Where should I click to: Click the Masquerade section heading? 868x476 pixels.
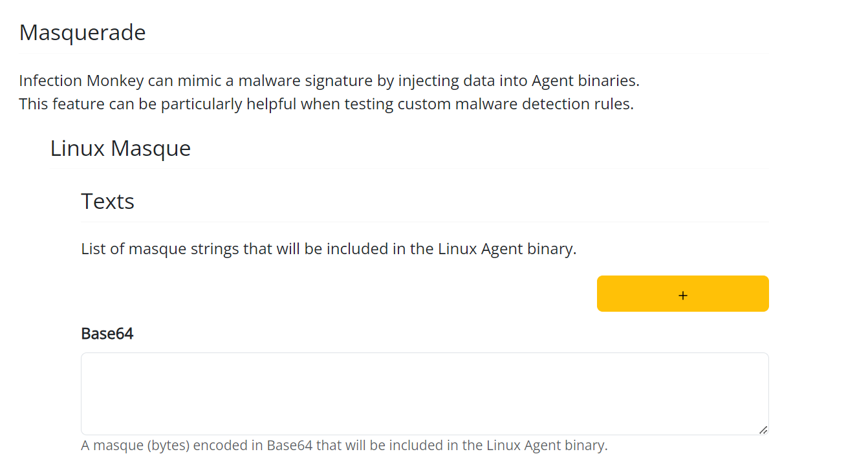tap(83, 32)
